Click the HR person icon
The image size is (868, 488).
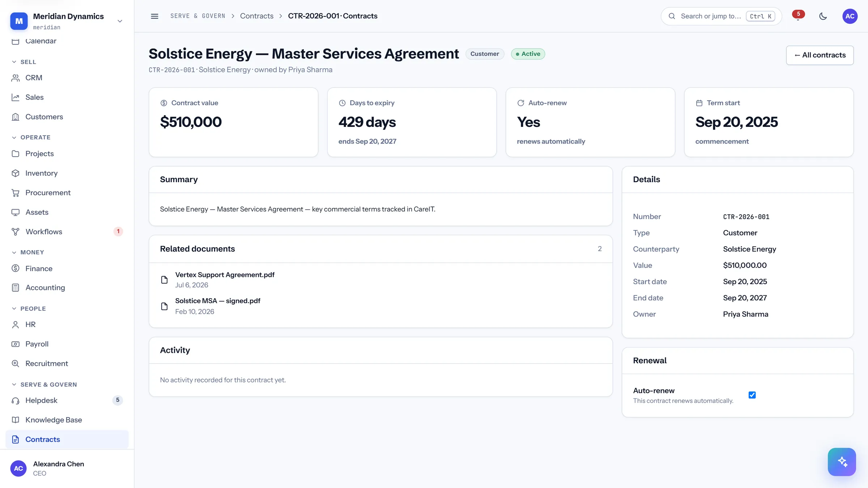(15, 325)
